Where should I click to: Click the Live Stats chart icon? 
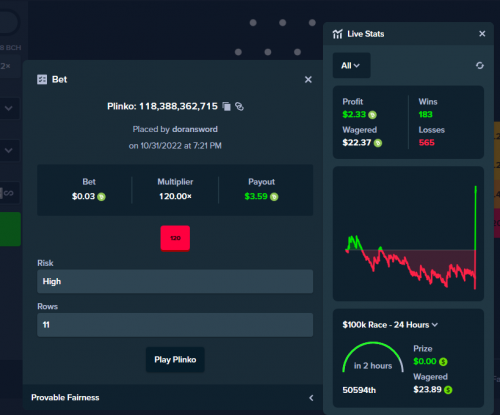point(337,34)
